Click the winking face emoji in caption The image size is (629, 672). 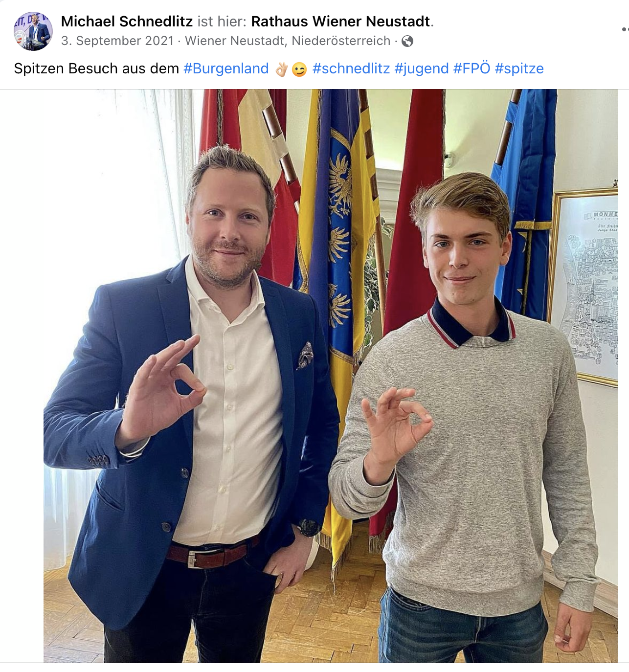coord(299,69)
